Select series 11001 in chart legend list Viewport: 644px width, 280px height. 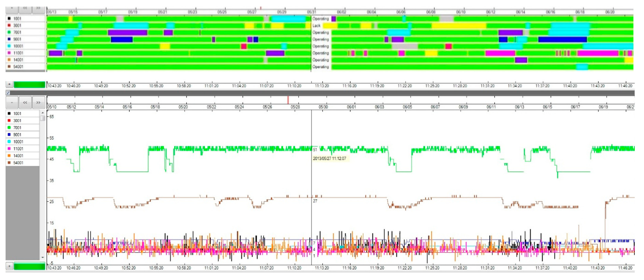click(x=18, y=149)
